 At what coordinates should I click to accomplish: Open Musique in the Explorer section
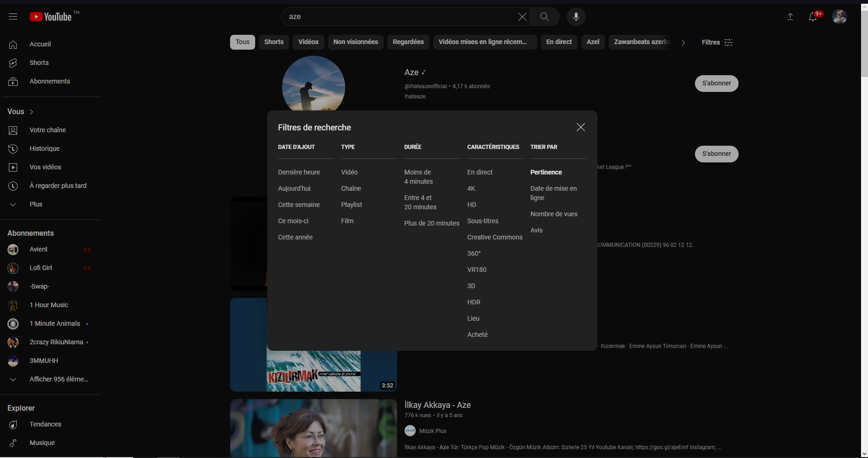click(51, 443)
